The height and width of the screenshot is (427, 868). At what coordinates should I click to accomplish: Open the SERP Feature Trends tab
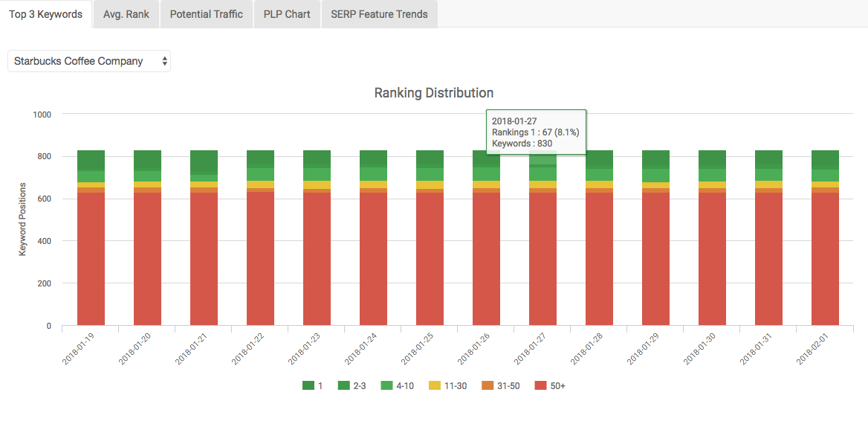379,14
